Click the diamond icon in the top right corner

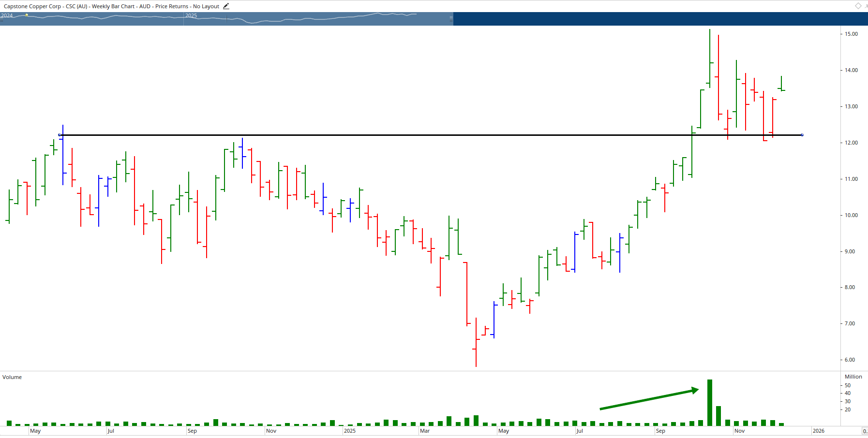858,6
